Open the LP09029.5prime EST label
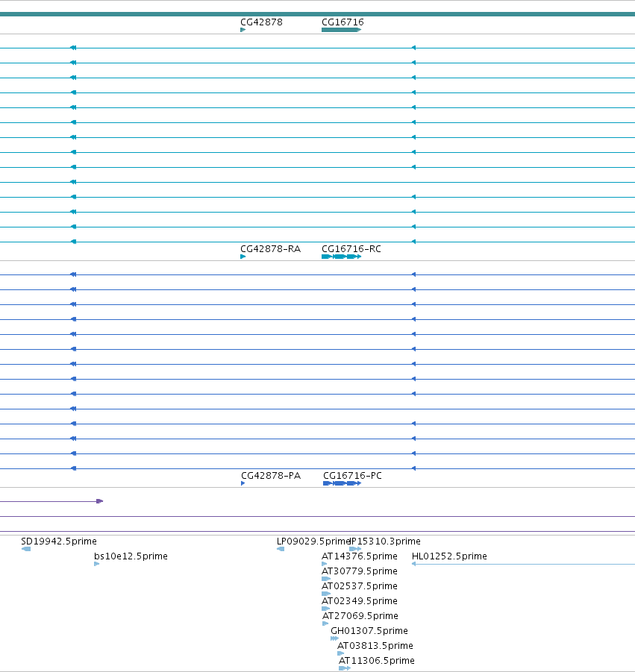 (x=313, y=541)
